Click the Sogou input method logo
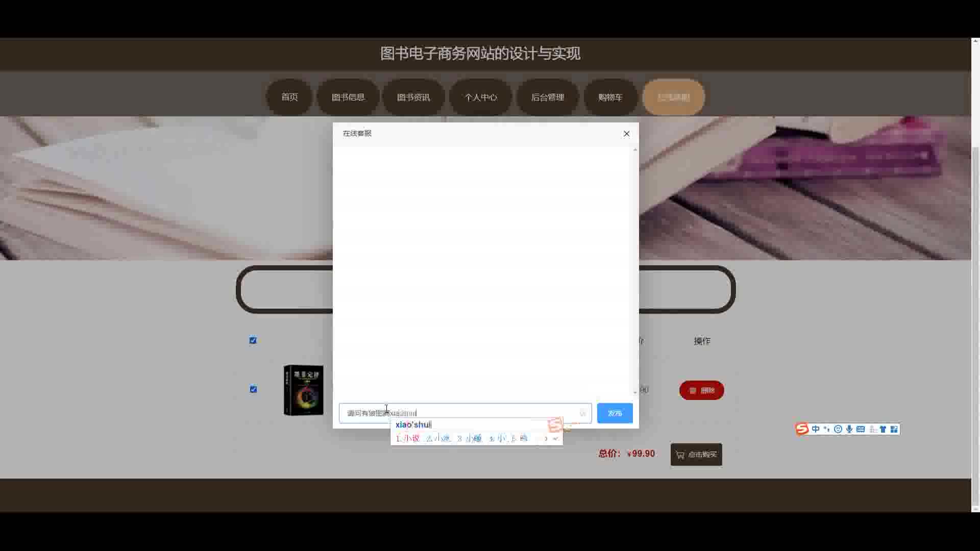The height and width of the screenshot is (551, 980). pyautogui.click(x=802, y=429)
